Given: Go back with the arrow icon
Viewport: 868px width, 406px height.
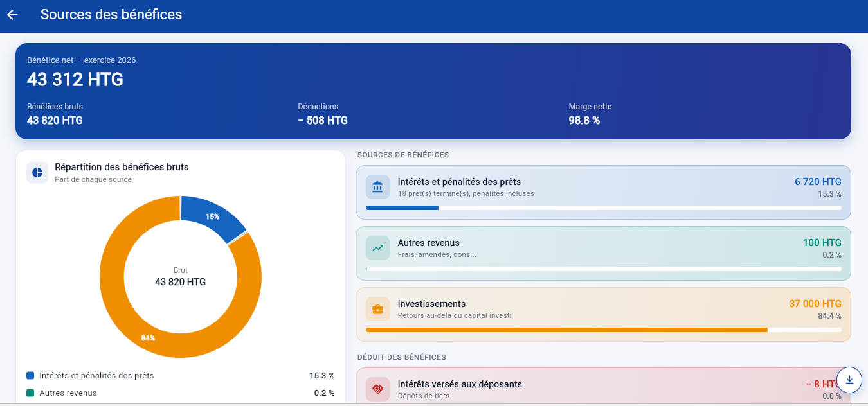Looking at the screenshot, I should pos(12,15).
